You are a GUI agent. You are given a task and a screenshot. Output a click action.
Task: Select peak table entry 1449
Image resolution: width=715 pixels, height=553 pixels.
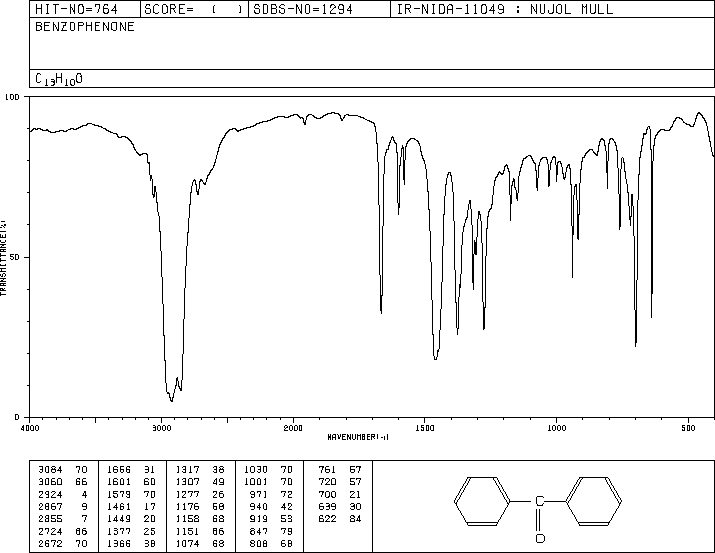(x=119, y=519)
